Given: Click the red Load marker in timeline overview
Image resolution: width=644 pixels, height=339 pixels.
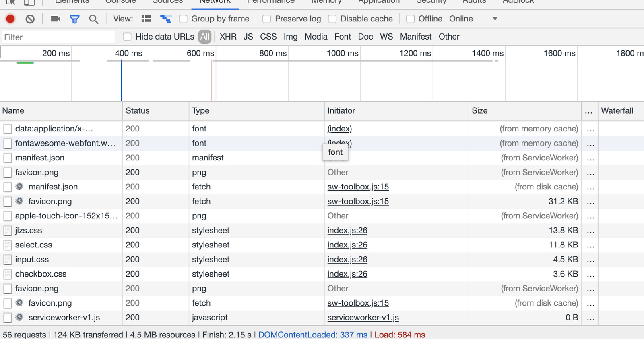Looking at the screenshot, I should (x=211, y=81).
